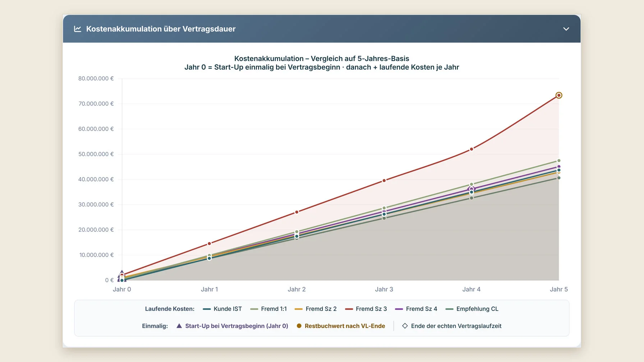
Task: Toggle the Fremd Sz 4 legend entry
Action: [416, 309]
